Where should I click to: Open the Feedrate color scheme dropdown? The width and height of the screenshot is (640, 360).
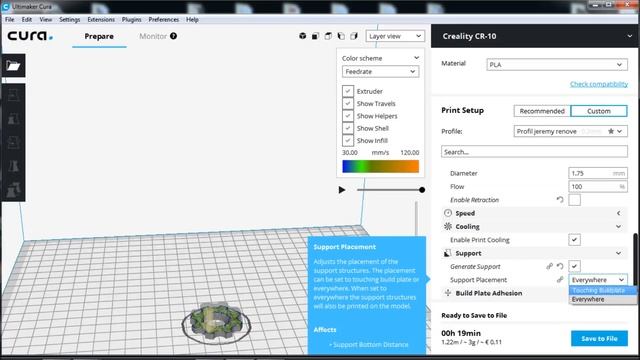point(380,71)
